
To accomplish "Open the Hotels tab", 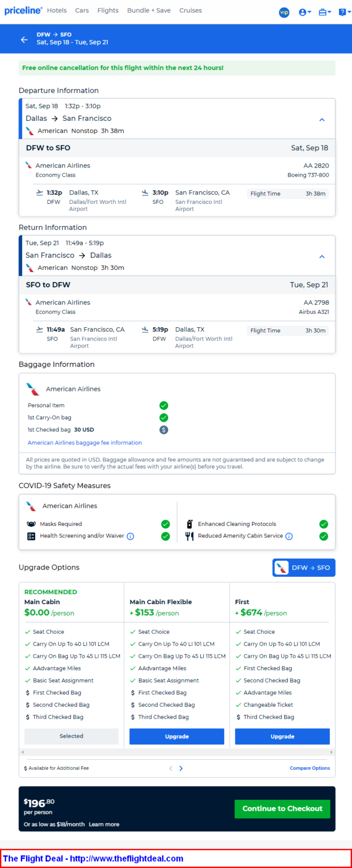I will point(57,11).
